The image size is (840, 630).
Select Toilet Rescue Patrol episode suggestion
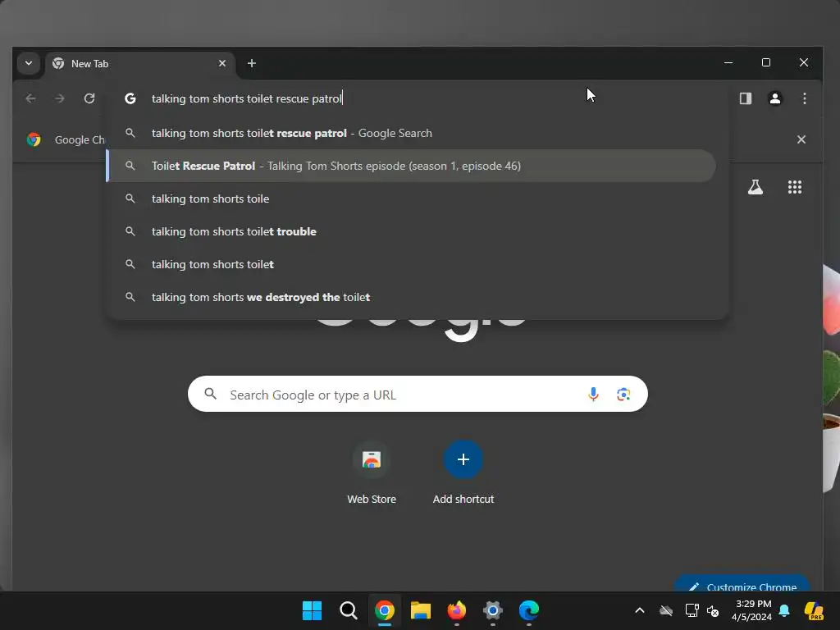tap(412, 166)
